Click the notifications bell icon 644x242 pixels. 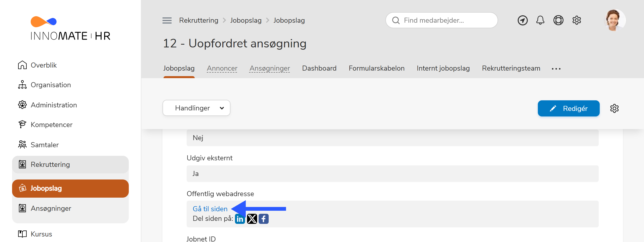[x=540, y=20]
